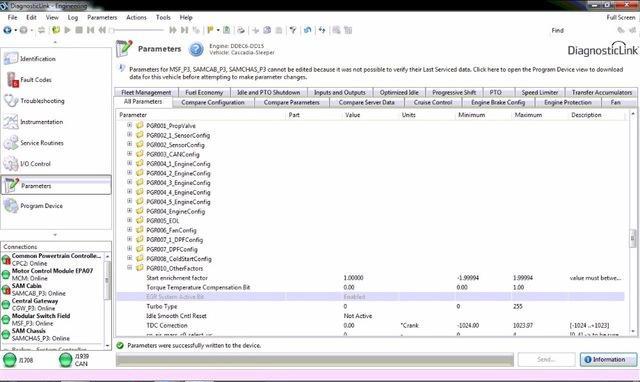Click the yellow flag label toolbar icon
640x382 pixels.
click(x=210, y=30)
